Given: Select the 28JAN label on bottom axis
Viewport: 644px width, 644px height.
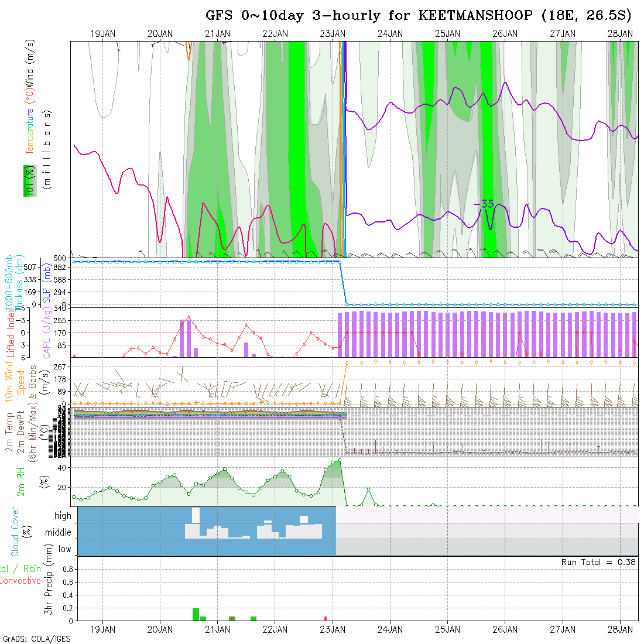Looking at the screenshot, I should [619, 629].
